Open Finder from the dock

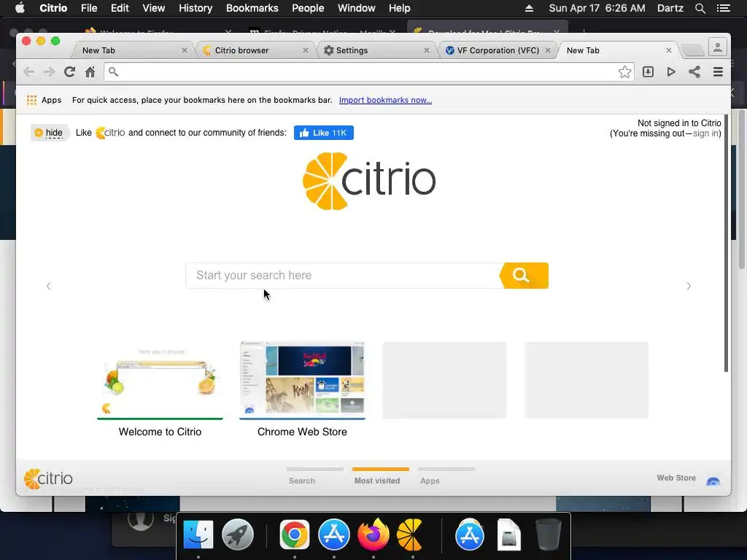point(198,534)
